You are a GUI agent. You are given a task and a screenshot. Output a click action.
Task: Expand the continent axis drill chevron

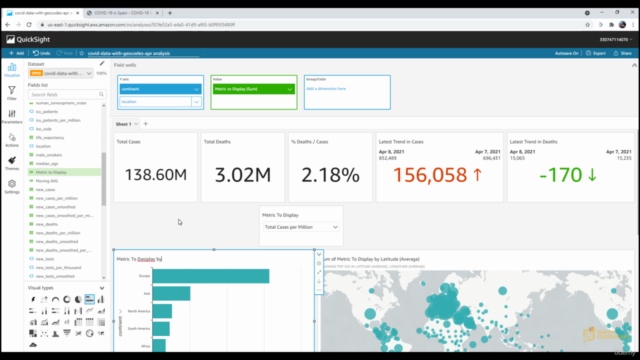coord(120,311)
